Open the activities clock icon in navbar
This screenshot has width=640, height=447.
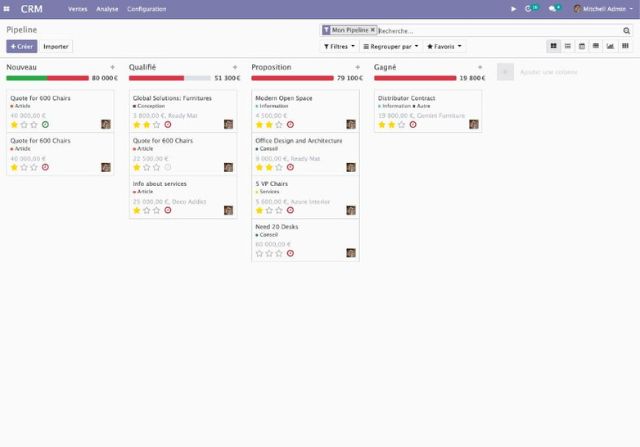click(x=528, y=9)
